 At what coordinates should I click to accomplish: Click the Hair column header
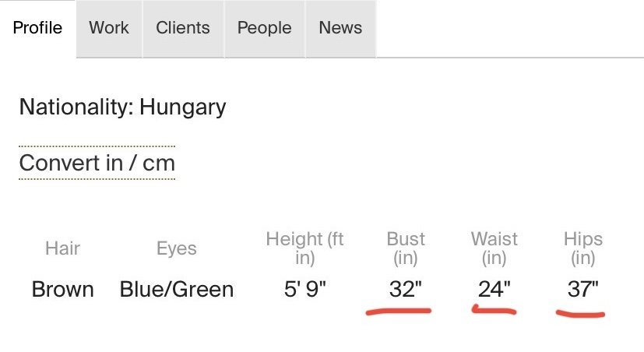click(x=62, y=248)
